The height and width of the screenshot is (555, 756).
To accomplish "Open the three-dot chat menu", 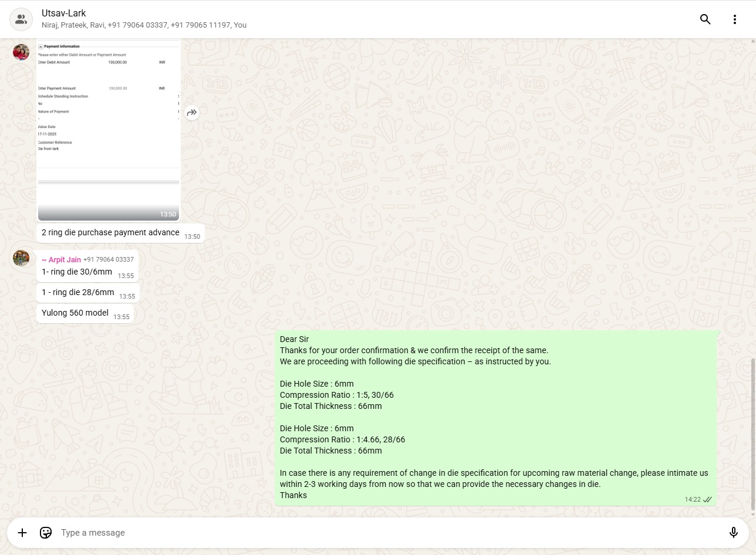I will (734, 19).
